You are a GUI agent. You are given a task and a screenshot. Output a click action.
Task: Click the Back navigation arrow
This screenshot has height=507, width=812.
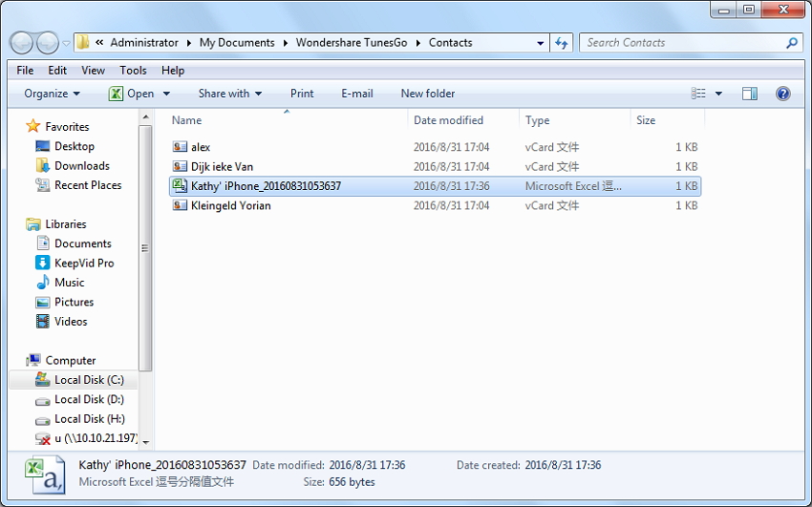click(21, 43)
